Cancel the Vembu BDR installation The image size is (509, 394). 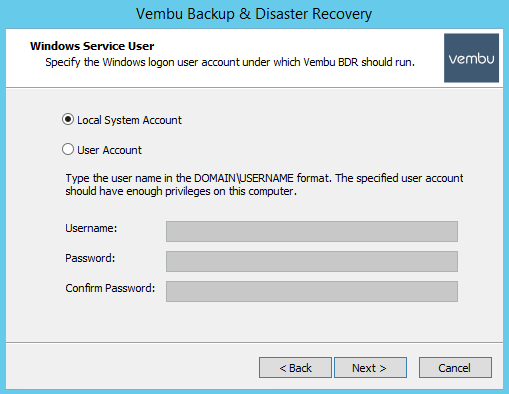[x=455, y=368]
